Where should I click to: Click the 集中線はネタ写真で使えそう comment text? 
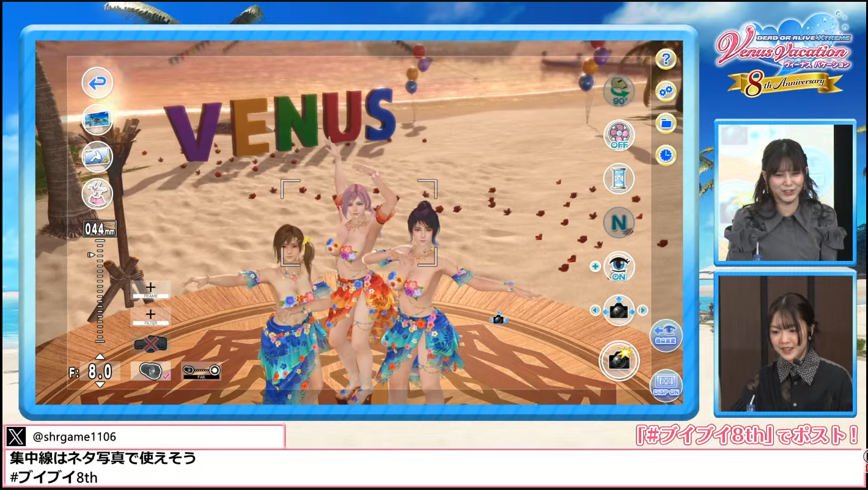click(x=103, y=458)
